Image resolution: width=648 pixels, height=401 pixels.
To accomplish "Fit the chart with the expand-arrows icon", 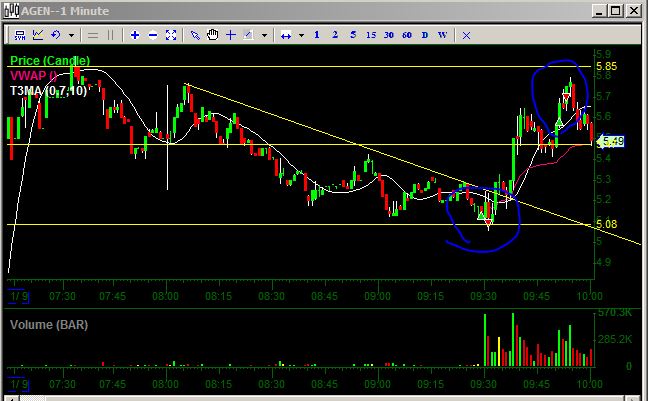I will point(171,36).
